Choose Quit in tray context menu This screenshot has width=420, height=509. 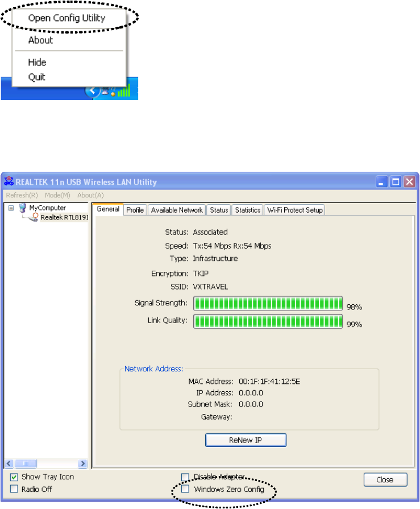point(36,77)
